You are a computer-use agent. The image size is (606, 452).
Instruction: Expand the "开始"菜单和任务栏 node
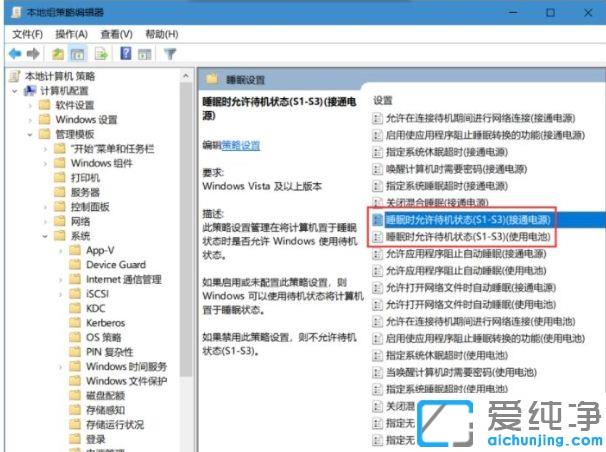[45, 149]
